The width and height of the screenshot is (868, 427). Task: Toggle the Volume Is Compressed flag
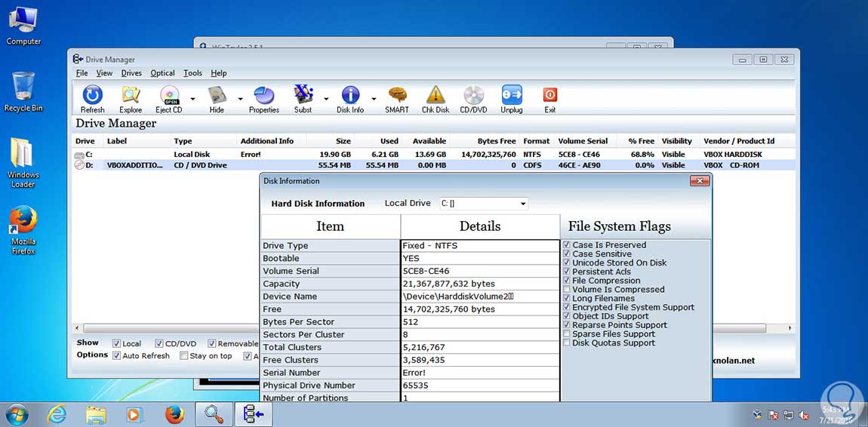click(566, 289)
